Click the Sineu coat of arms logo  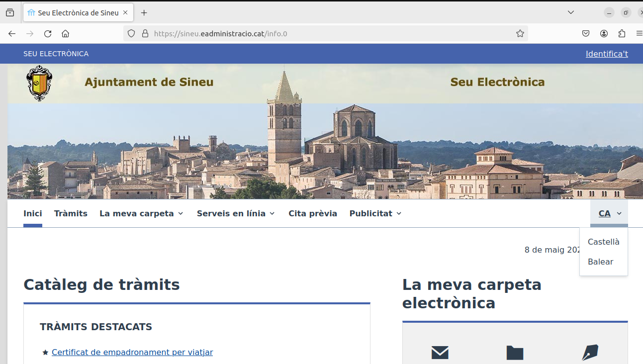pyautogui.click(x=39, y=83)
